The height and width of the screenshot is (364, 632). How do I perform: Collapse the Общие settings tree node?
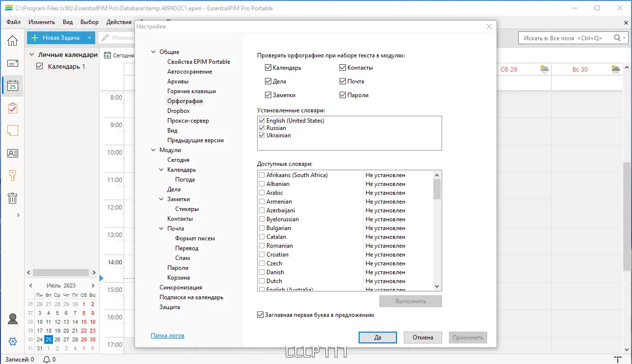pyautogui.click(x=154, y=52)
